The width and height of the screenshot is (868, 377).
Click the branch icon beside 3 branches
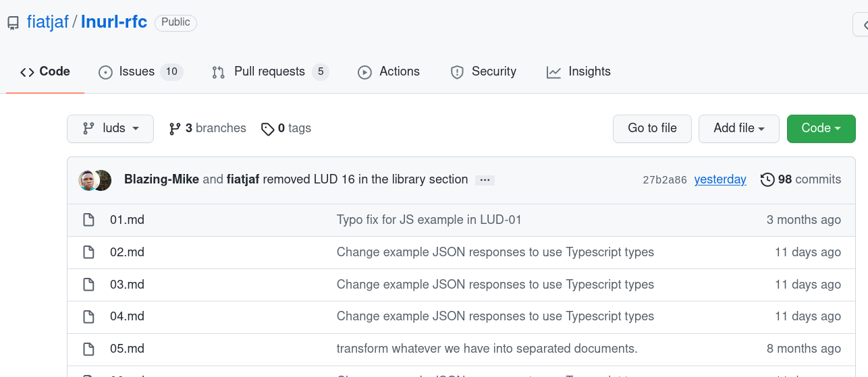[175, 129]
